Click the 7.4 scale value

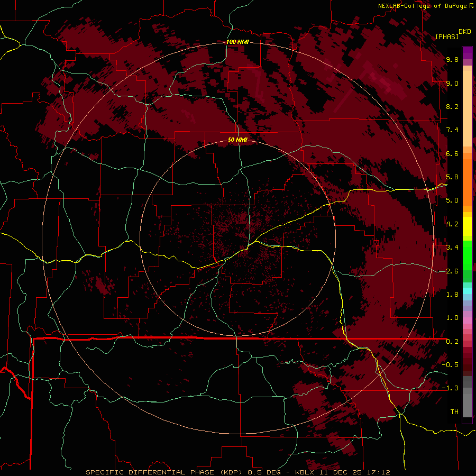(x=452, y=130)
